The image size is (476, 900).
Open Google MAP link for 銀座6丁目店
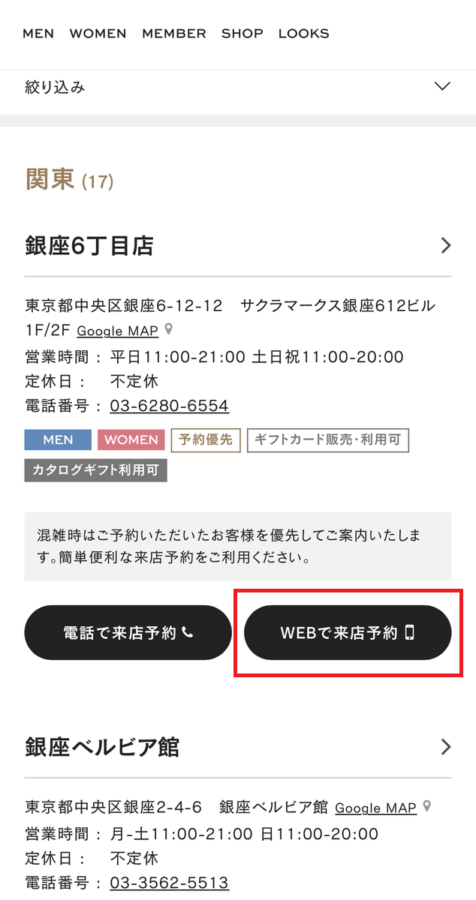point(118,331)
